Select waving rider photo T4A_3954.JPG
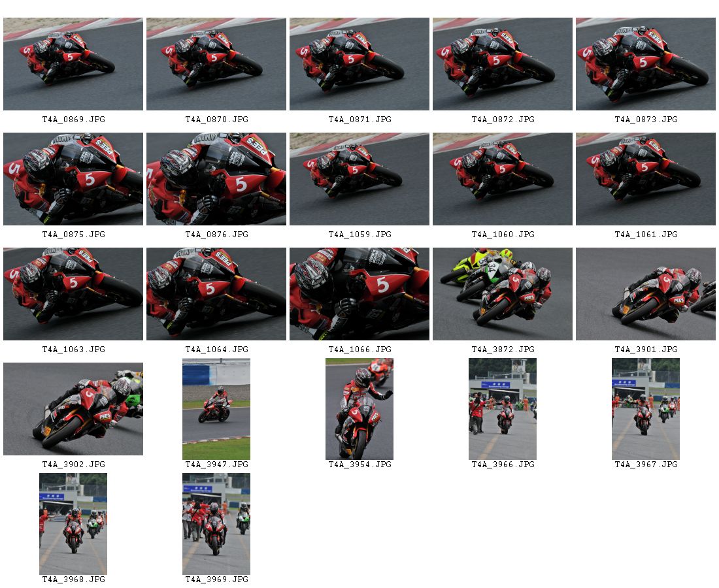 359,409
